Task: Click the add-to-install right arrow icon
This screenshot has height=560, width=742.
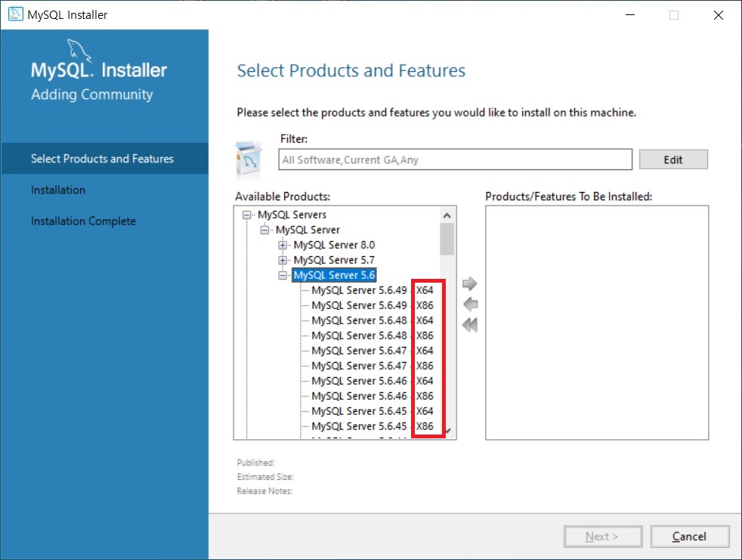Action: [469, 283]
